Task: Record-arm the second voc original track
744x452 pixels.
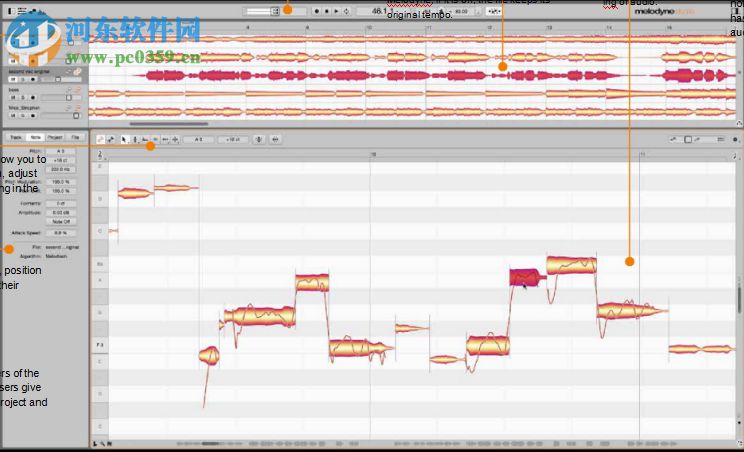Action: click(x=33, y=79)
